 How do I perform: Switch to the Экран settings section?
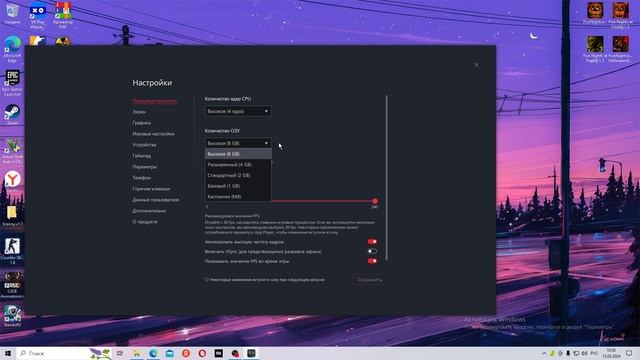pyautogui.click(x=139, y=111)
